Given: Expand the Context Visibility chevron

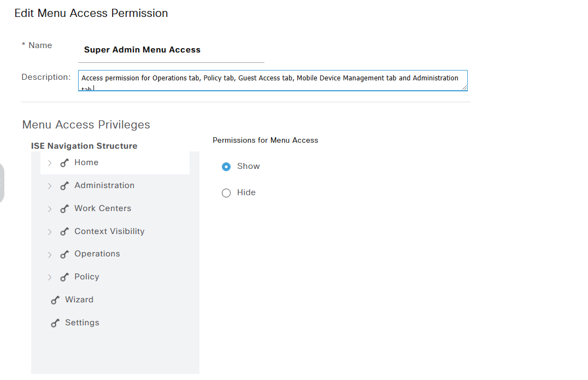Looking at the screenshot, I should click(50, 232).
